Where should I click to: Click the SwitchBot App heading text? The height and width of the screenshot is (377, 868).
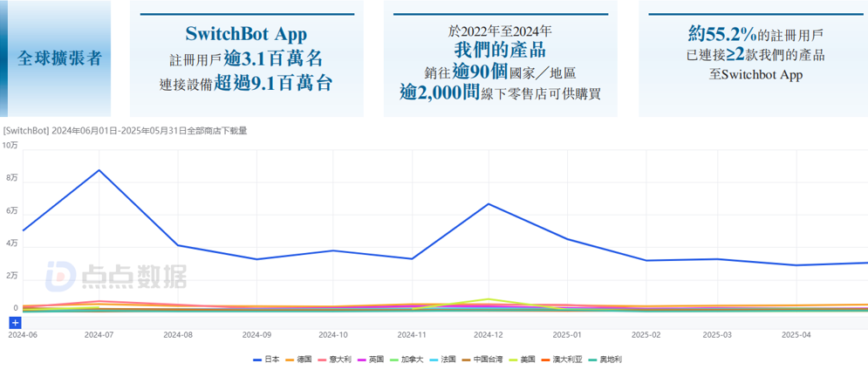coord(246,34)
